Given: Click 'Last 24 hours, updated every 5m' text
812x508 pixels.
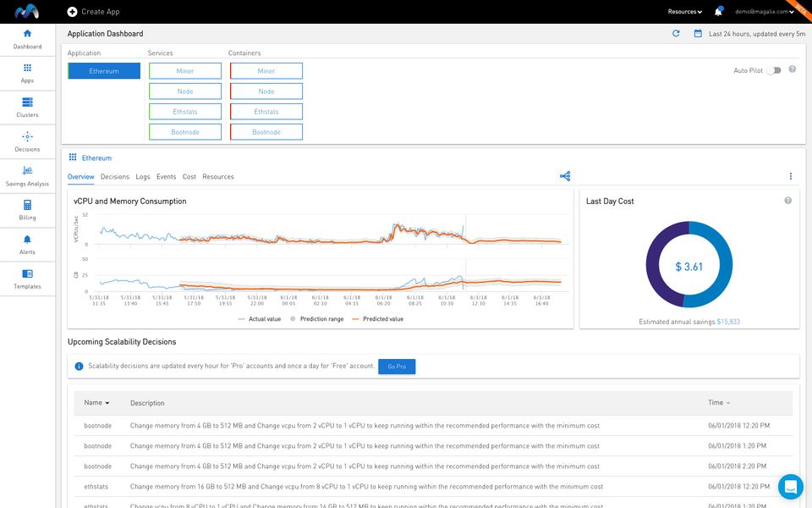Looking at the screenshot, I should point(757,34).
